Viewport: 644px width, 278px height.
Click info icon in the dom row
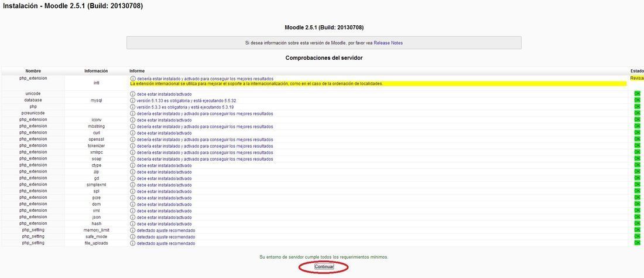click(x=133, y=204)
